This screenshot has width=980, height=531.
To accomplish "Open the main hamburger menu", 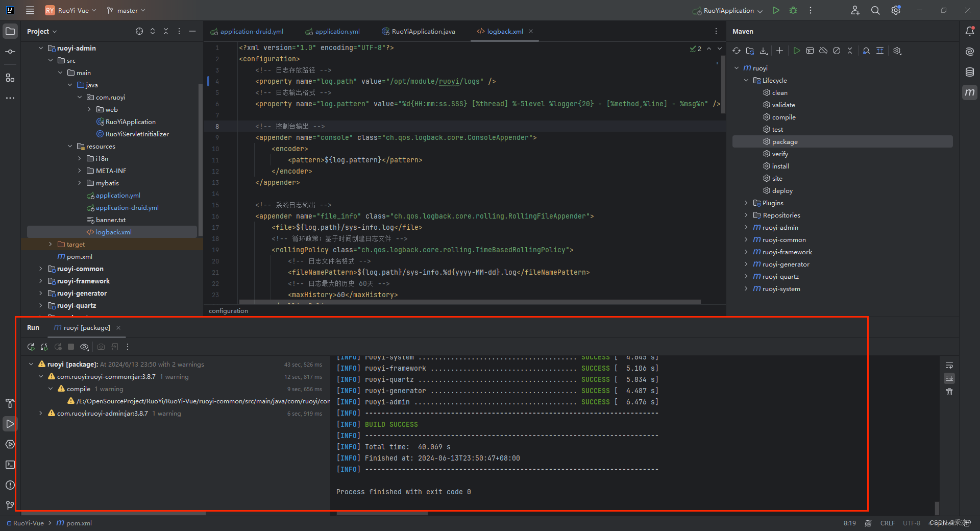I will pos(30,10).
